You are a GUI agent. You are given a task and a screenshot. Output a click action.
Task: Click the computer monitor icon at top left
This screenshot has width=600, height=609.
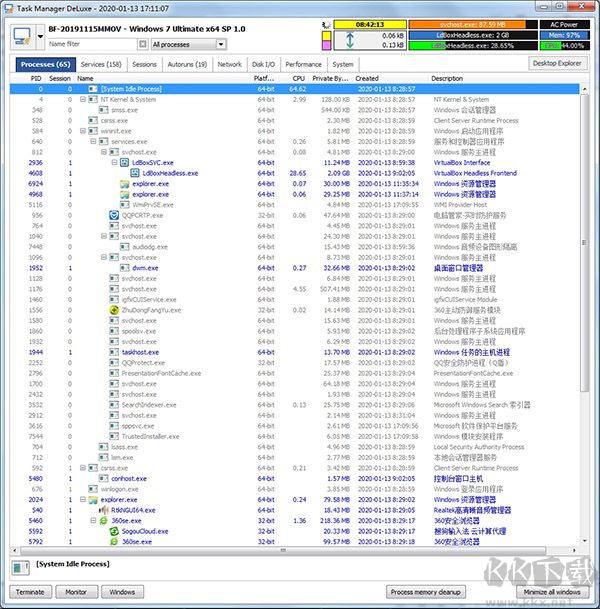click(22, 37)
